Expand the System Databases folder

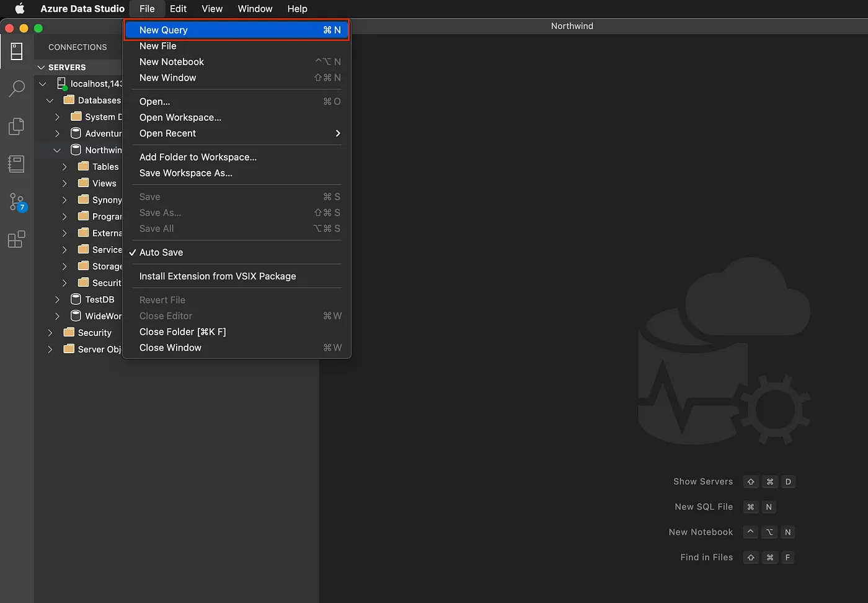coord(57,117)
